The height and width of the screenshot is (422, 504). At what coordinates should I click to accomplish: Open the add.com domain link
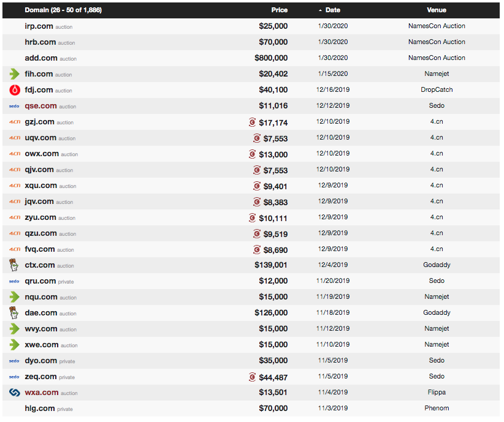click(x=41, y=58)
